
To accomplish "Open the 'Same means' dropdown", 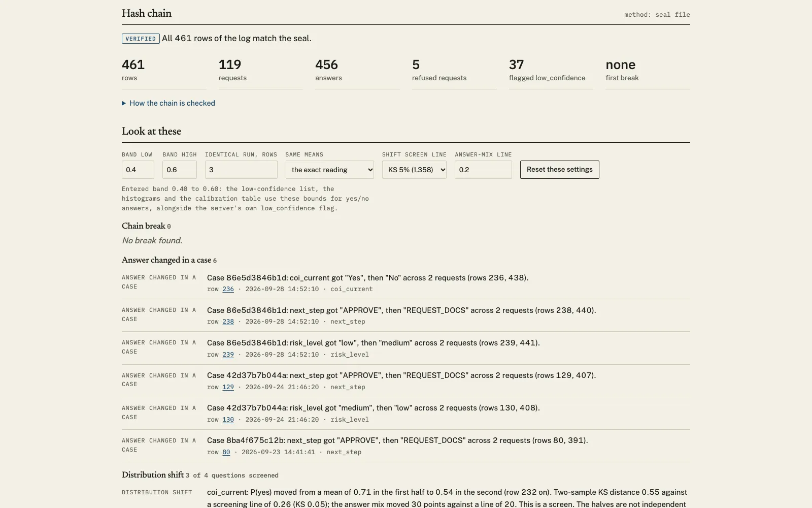I will pyautogui.click(x=330, y=170).
